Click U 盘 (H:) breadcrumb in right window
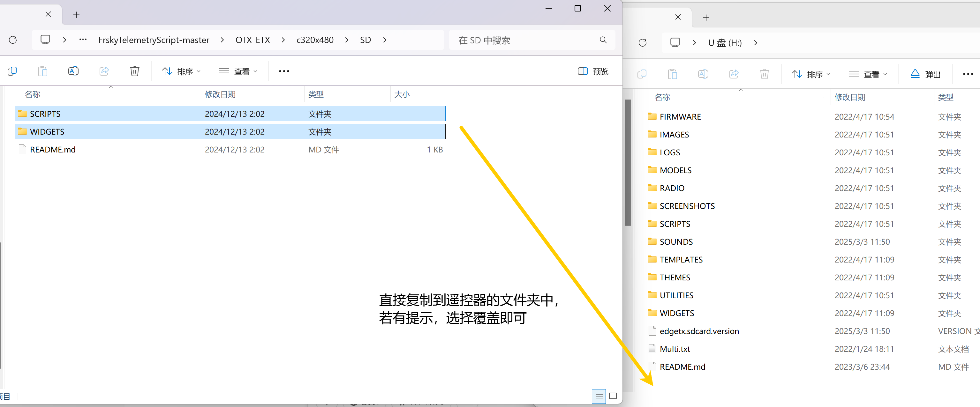 tap(725, 42)
